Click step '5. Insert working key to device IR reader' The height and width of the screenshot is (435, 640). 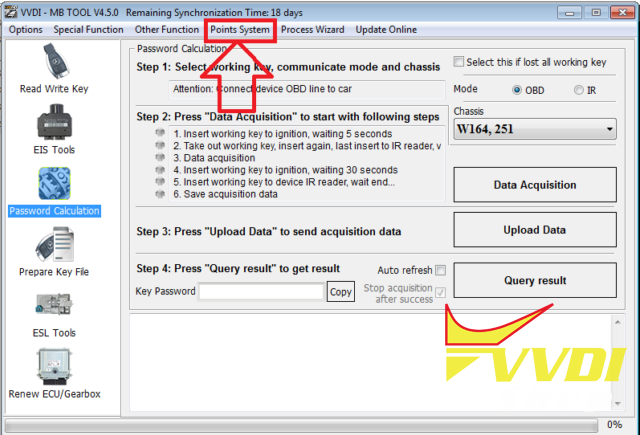284,182
